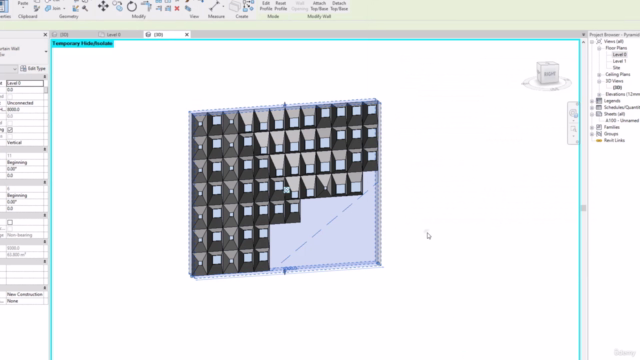Open the properties filter dropdown
The width and height of the screenshot is (640, 360).
coord(15,69)
